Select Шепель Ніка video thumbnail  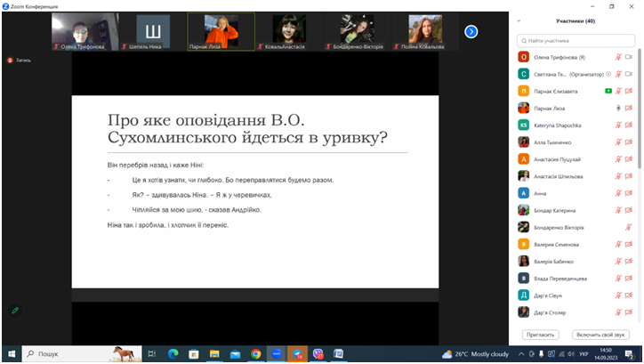[x=152, y=31]
